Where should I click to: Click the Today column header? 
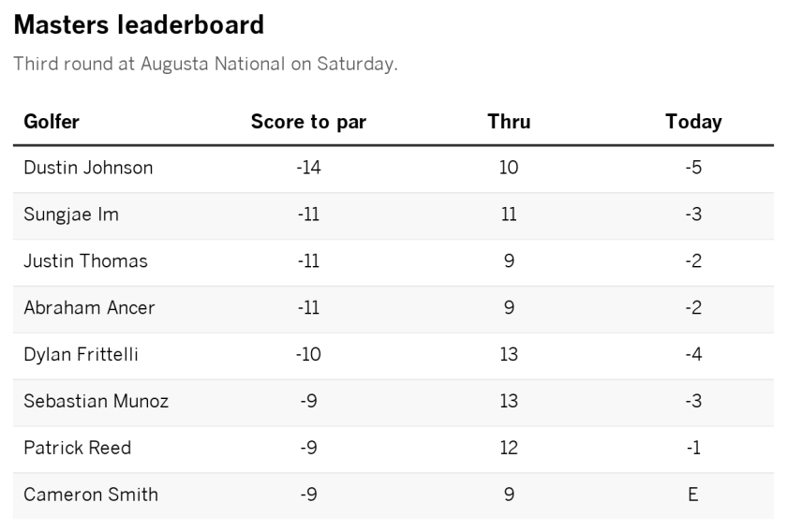693,122
